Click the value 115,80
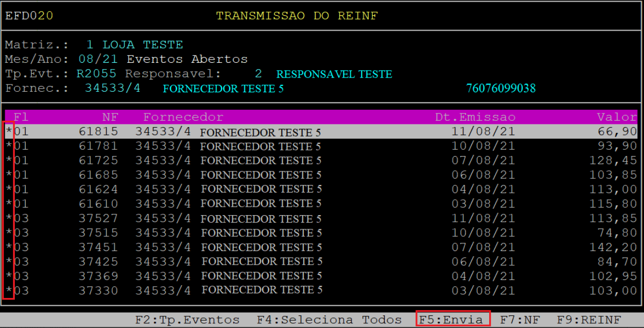644x328 pixels. (x=613, y=204)
